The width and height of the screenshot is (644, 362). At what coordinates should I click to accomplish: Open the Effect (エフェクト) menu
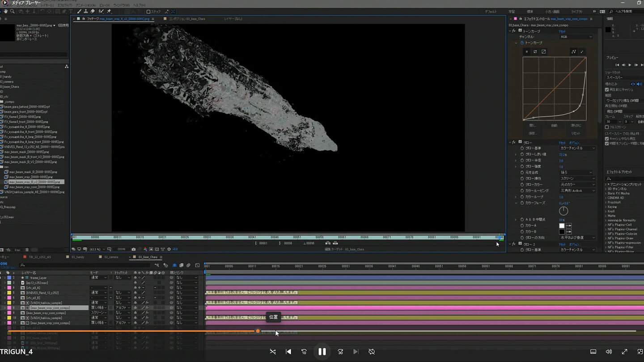[64, 5]
